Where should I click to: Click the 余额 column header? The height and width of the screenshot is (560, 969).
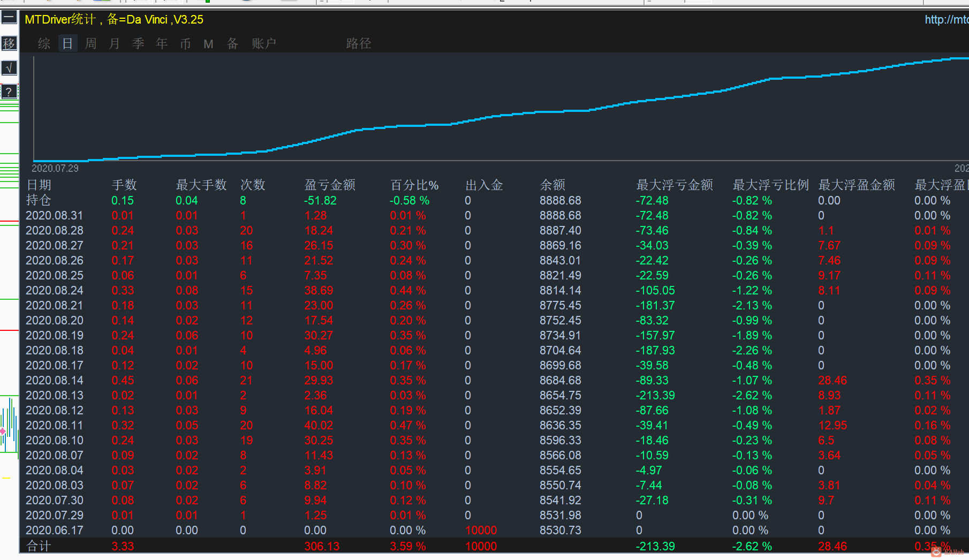[552, 185]
